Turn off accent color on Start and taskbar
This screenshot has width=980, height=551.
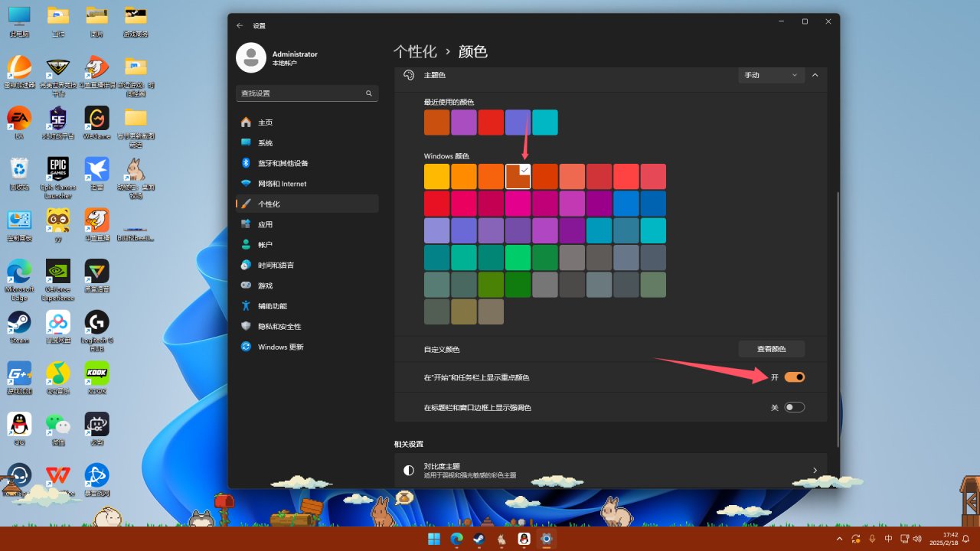pos(795,377)
